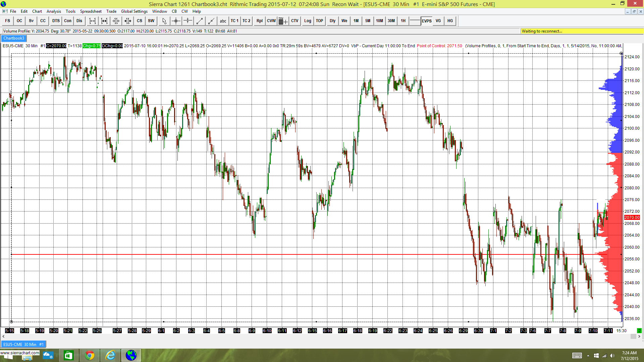
Task: Click the Log scale button
Action: [307, 21]
